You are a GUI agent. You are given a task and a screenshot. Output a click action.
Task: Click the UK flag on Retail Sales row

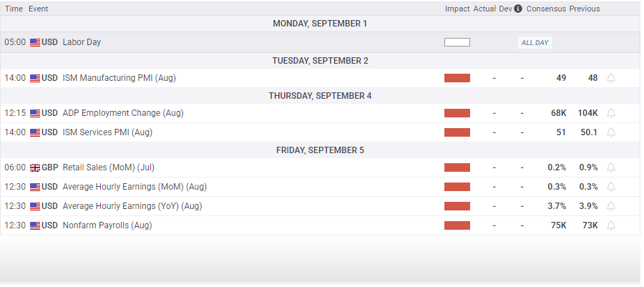coord(35,167)
